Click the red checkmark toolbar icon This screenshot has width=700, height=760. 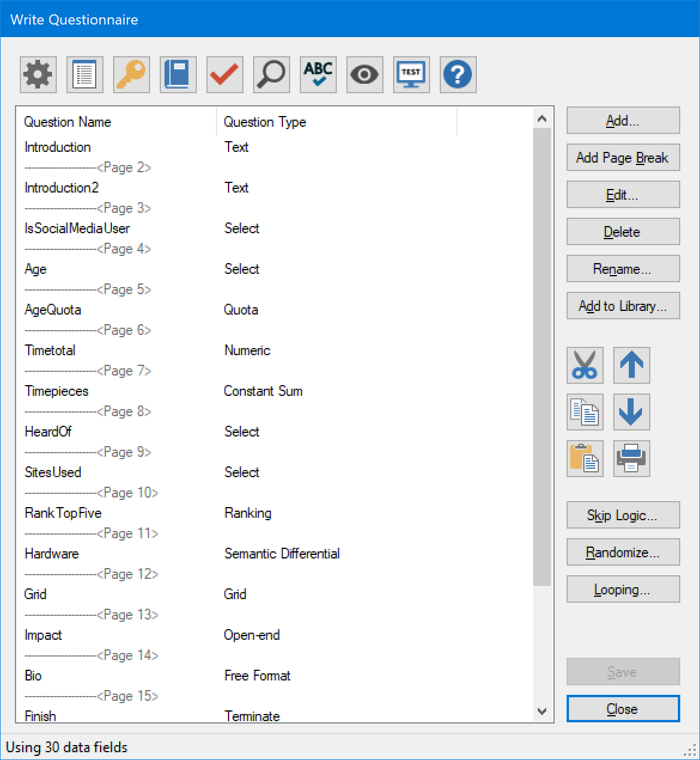click(225, 75)
